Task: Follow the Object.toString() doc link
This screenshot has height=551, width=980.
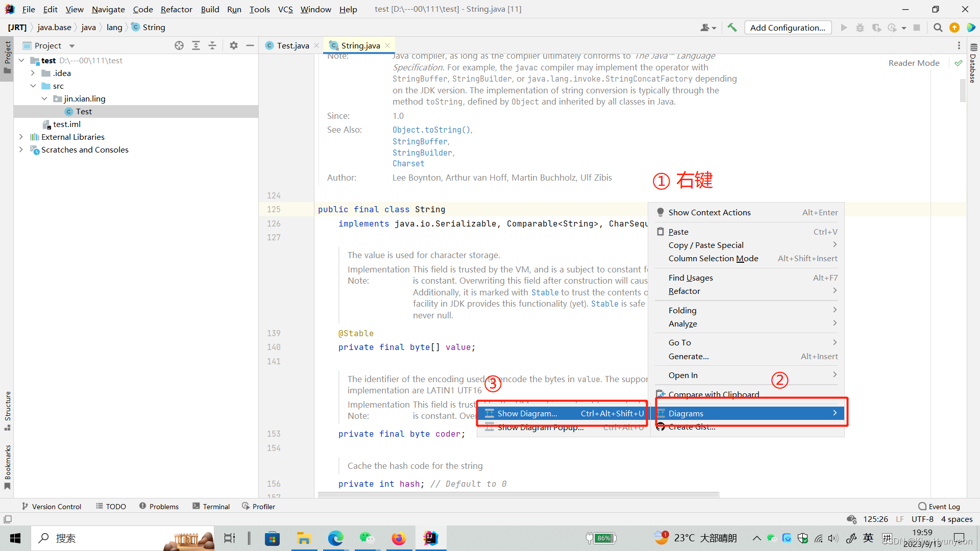Action: pyautogui.click(x=432, y=130)
